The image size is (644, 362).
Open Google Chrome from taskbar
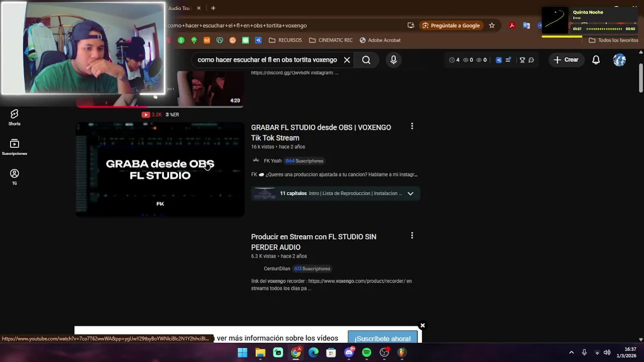tap(296, 352)
